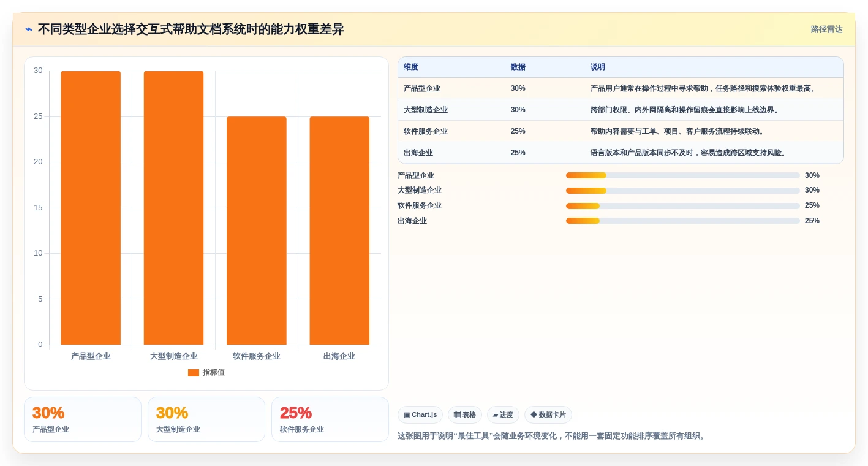
Task: Click the 软件服务企业 x-axis label
Action: [x=257, y=356]
